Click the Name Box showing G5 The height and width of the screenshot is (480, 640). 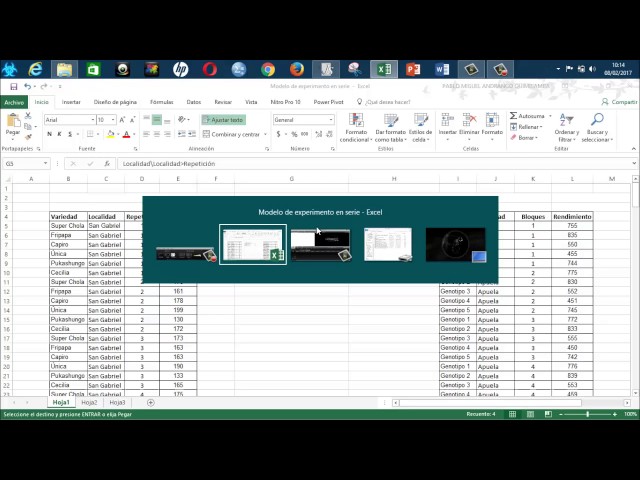click(26, 164)
